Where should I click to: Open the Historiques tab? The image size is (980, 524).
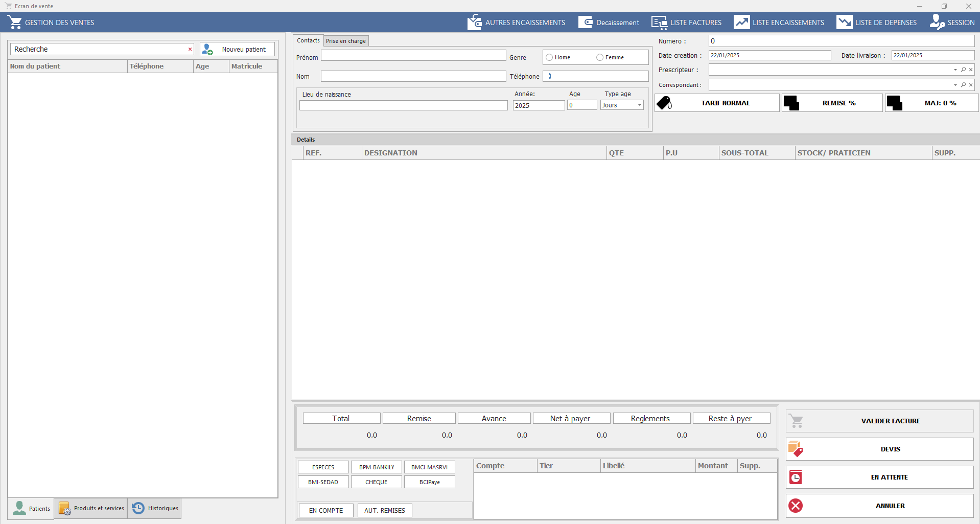[155, 508]
